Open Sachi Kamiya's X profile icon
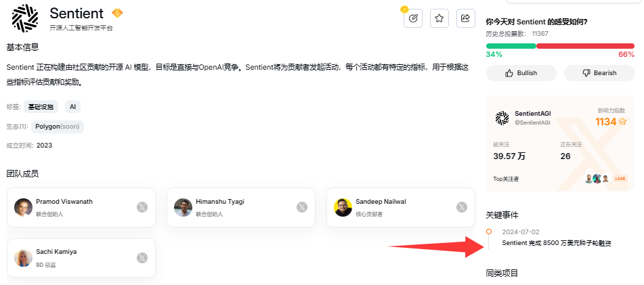Image resolution: width=644 pixels, height=285 pixels. point(142,258)
